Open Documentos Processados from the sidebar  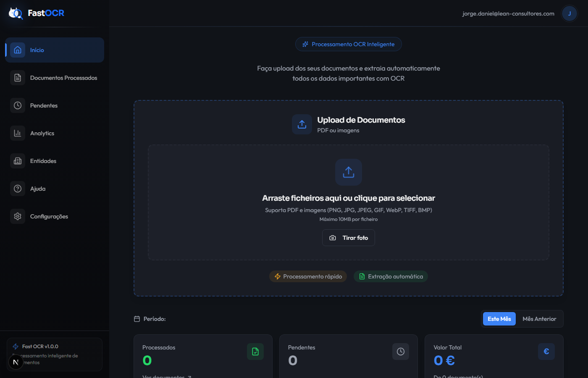[x=63, y=78]
